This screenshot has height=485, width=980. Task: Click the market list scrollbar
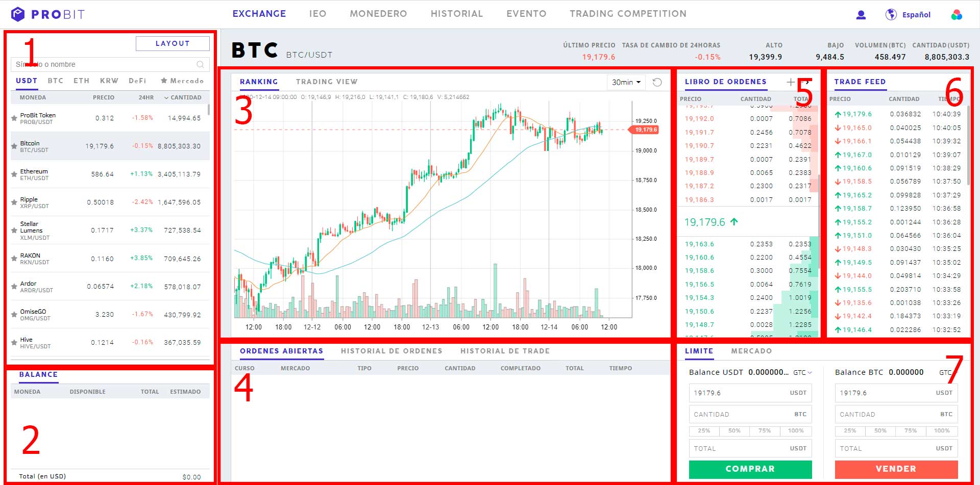tap(208, 110)
